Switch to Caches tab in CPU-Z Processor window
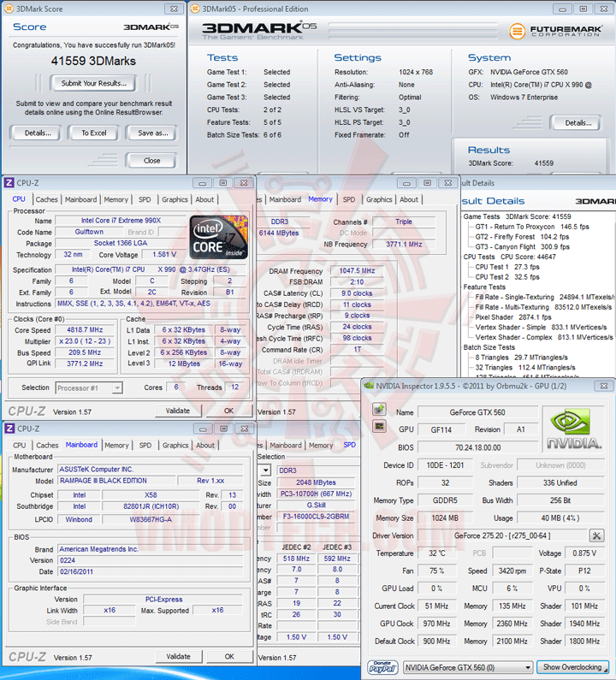616x680 pixels. (x=46, y=199)
